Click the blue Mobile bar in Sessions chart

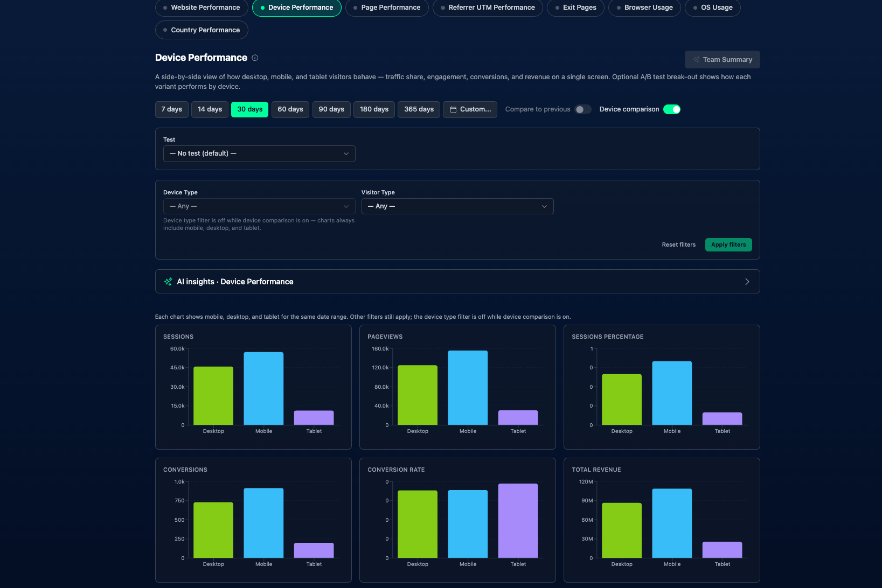point(263,388)
